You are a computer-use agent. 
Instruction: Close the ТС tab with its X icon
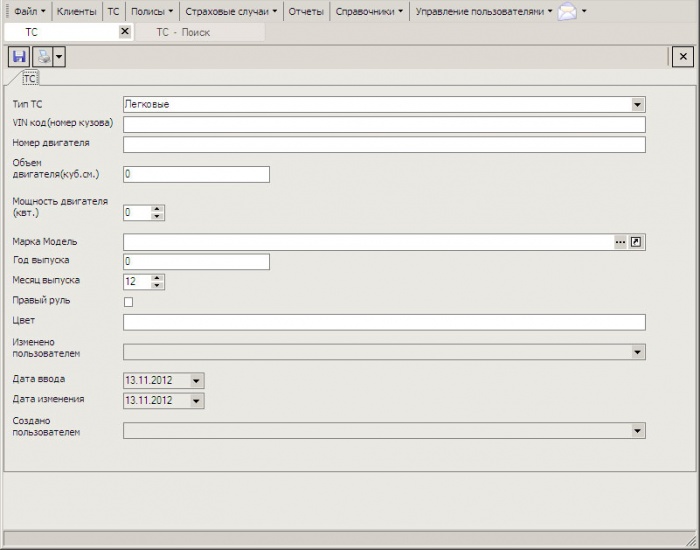point(124,32)
